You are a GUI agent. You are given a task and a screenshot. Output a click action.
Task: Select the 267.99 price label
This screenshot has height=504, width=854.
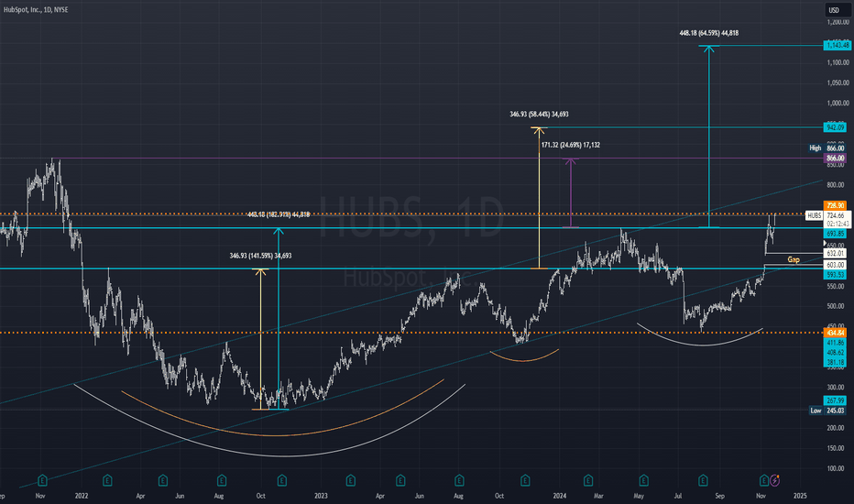[x=835, y=400]
